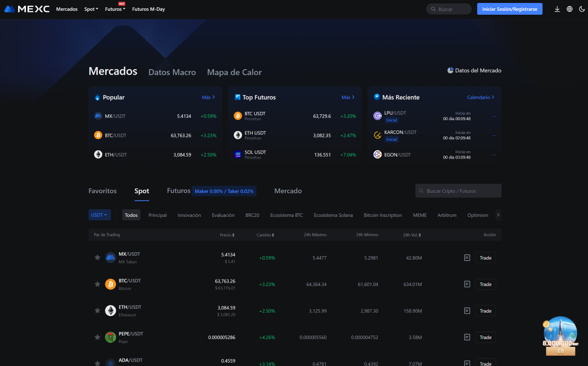The image size is (588, 366).
Task: Select the Innovación category chip
Action: [x=189, y=215]
